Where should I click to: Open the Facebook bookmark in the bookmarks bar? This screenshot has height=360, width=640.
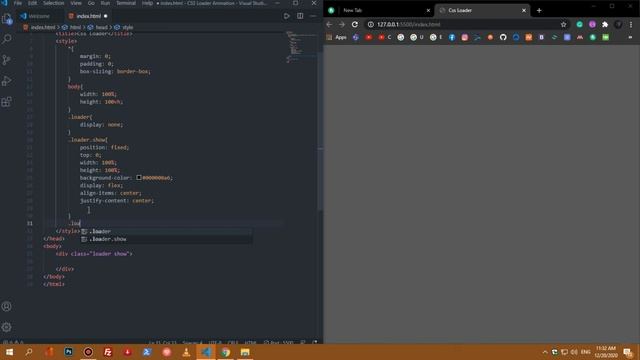point(452,37)
